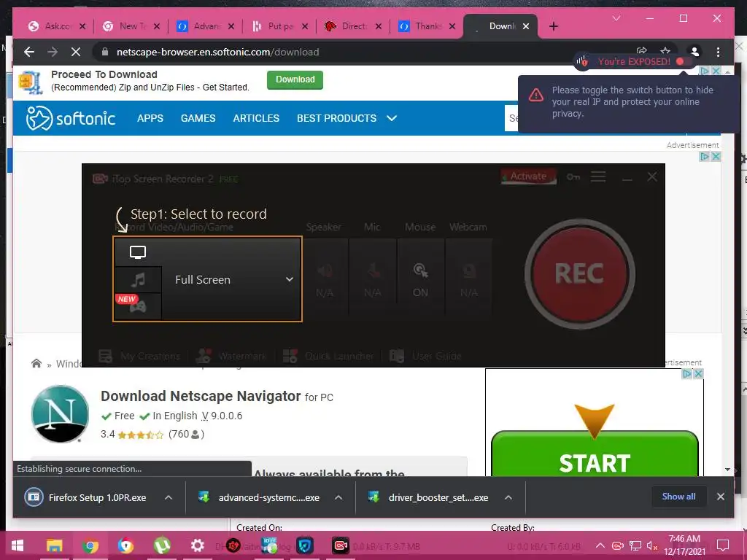
Task: Select screen recording mode icon
Action: [x=138, y=252]
